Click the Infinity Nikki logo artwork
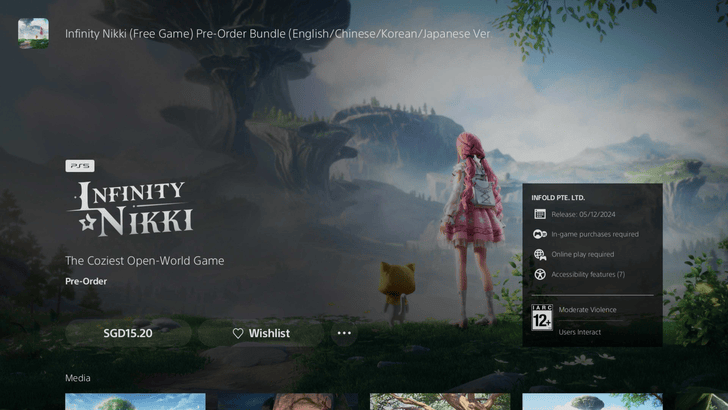The width and height of the screenshot is (728, 410). tap(131, 208)
